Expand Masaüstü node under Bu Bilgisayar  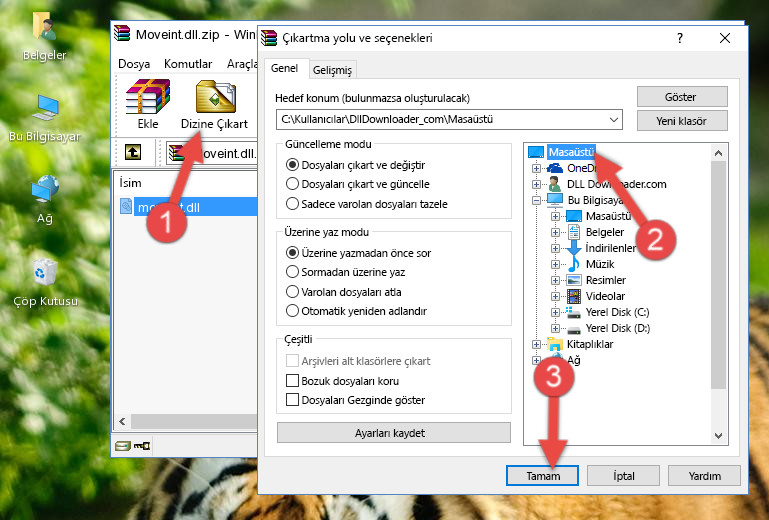point(555,216)
